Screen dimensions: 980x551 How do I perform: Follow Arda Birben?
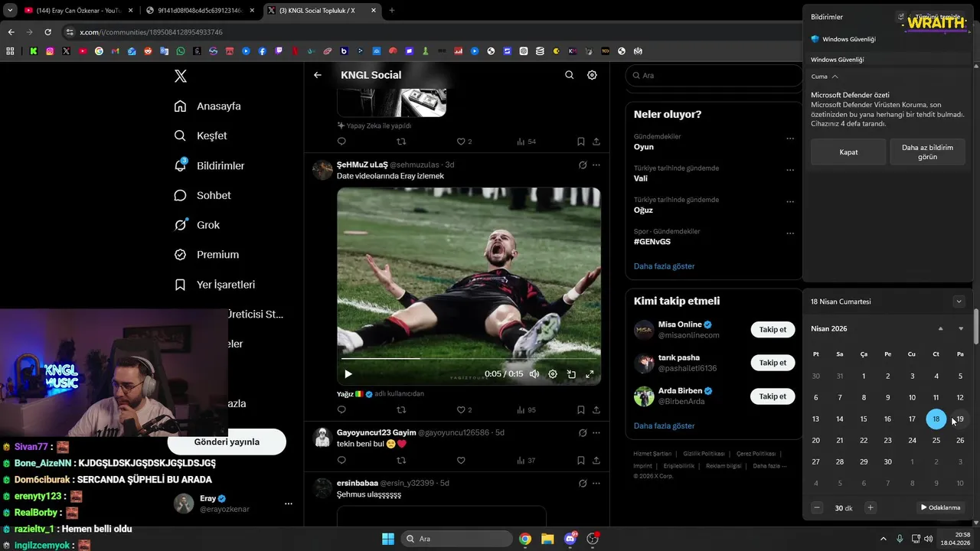click(773, 396)
